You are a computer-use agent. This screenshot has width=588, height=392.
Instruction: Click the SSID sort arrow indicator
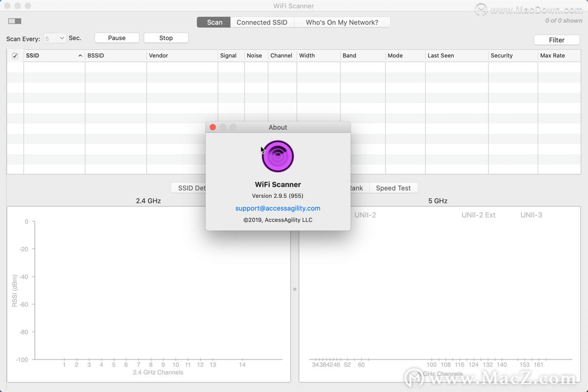pos(80,55)
